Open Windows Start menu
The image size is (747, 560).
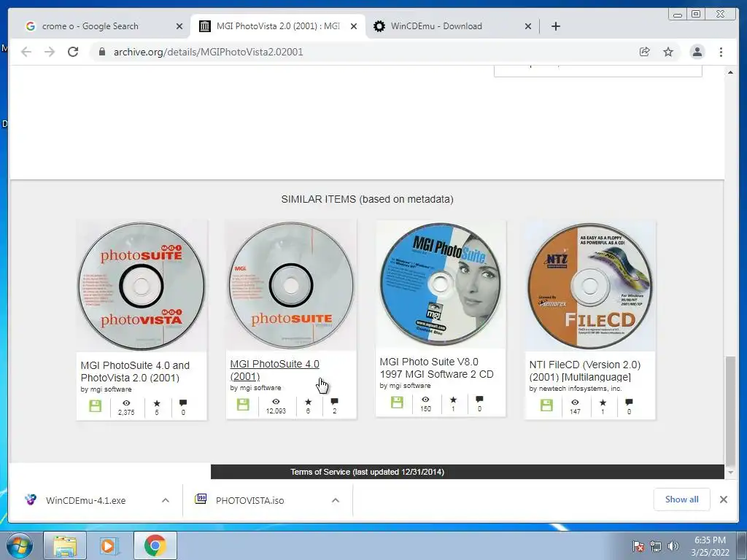(19, 545)
